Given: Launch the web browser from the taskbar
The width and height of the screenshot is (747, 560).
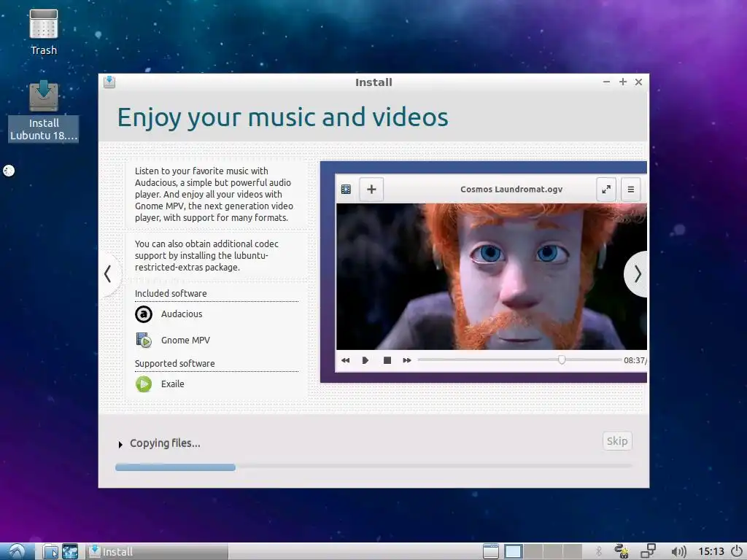Looking at the screenshot, I should (x=70, y=551).
